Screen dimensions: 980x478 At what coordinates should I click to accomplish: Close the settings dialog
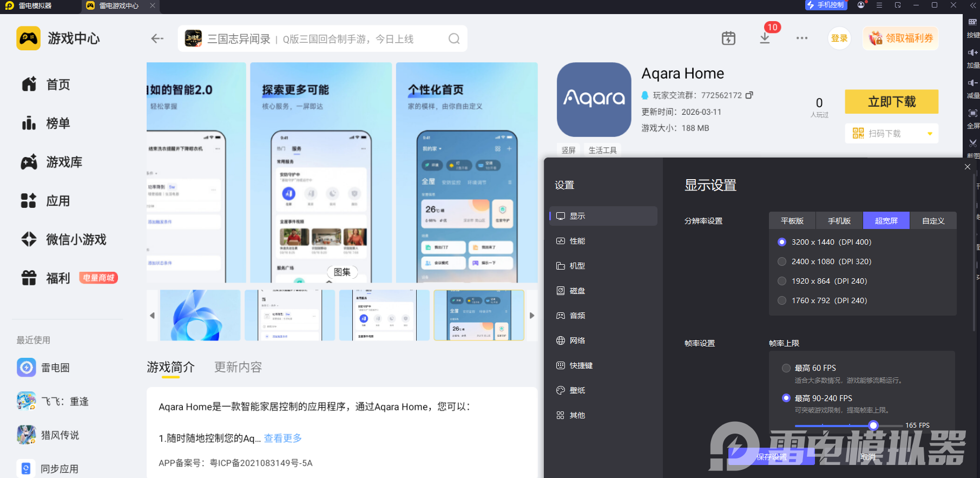coord(968,167)
